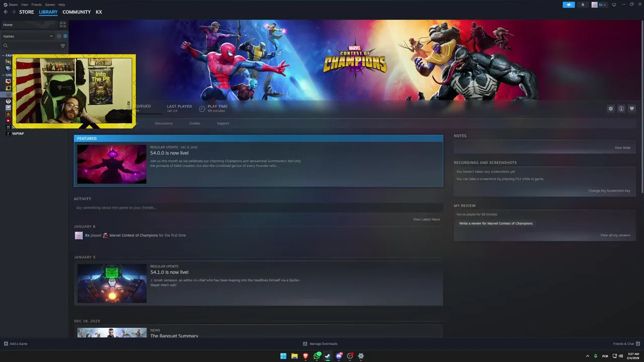The image size is (644, 362).
Task: Go forward with the right arrow
Action: 14,12
